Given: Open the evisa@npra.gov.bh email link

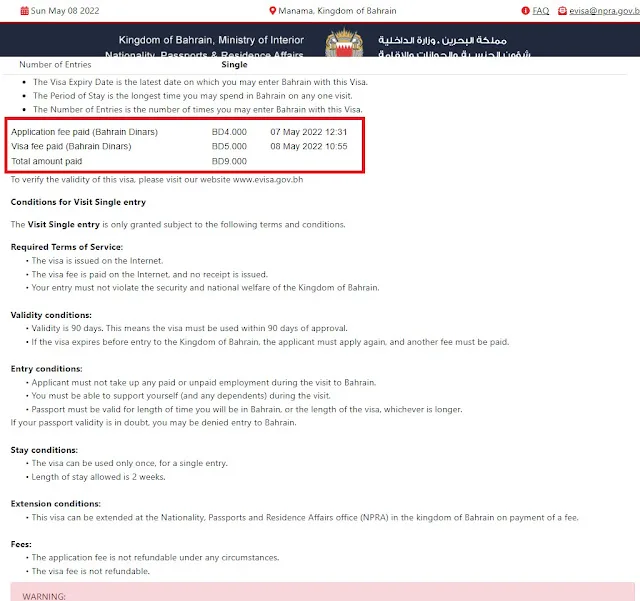Looking at the screenshot, I should tap(604, 11).
